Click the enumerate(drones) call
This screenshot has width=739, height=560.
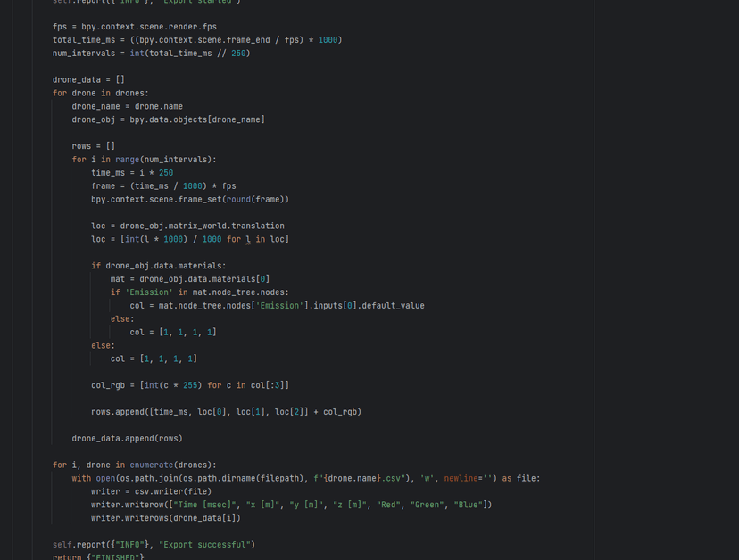pos(173,465)
